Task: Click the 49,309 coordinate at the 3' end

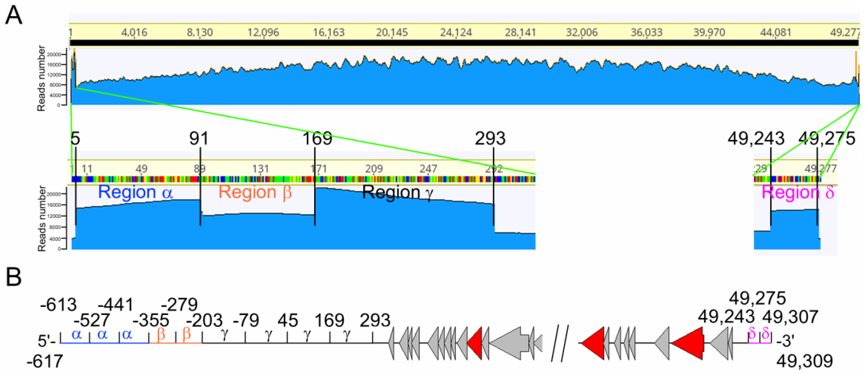Action: click(x=805, y=361)
